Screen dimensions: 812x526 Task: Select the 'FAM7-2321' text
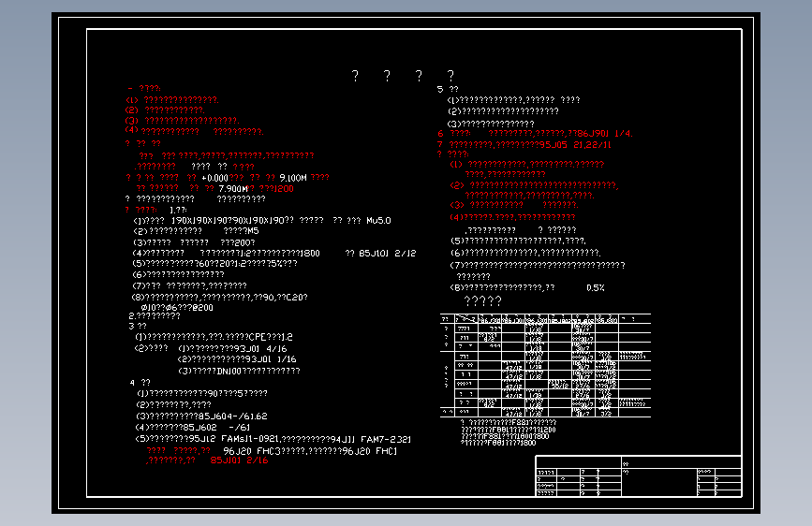pos(386,439)
